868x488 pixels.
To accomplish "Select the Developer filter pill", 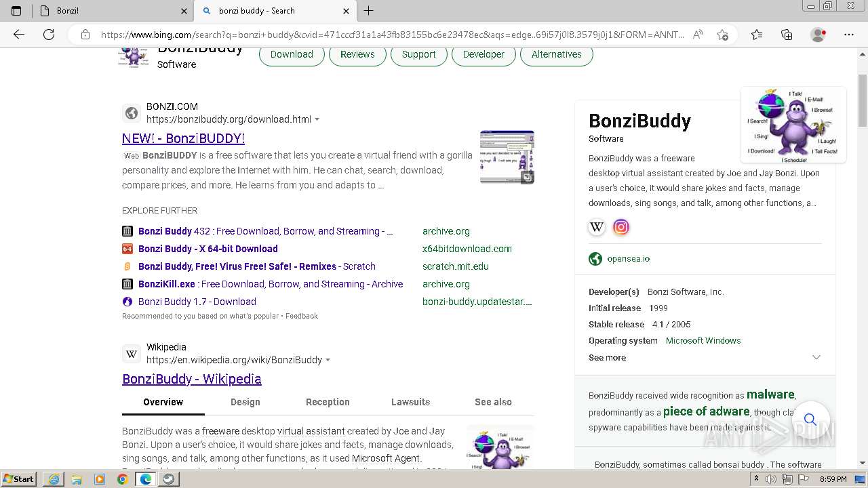I will [x=484, y=54].
